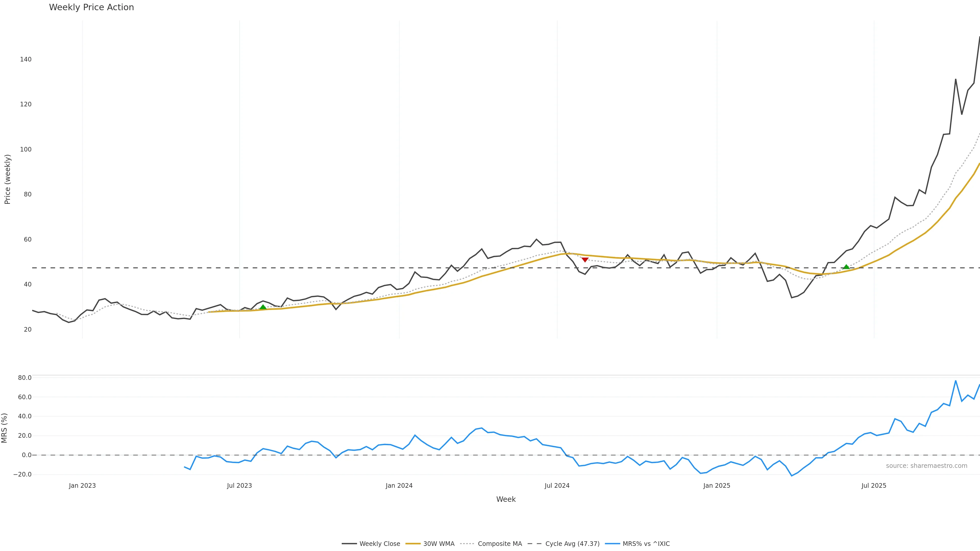Click the Jan 2023 x-axis label
The width and height of the screenshot is (980, 551).
pos(82,486)
